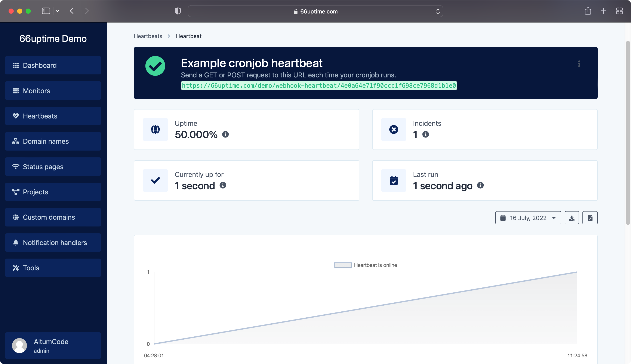Open a new tab with plus icon
The height and width of the screenshot is (364, 631).
[x=603, y=11]
